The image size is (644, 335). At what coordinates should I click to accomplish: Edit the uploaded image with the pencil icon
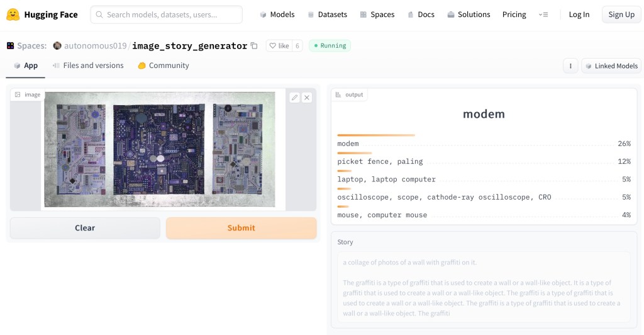[x=294, y=98]
